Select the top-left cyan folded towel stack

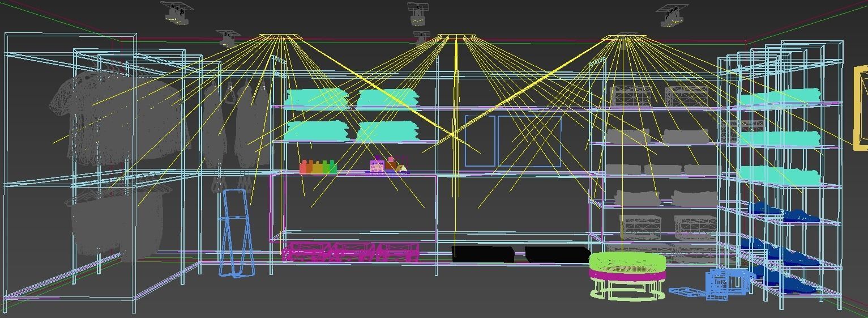pyautogui.click(x=317, y=97)
